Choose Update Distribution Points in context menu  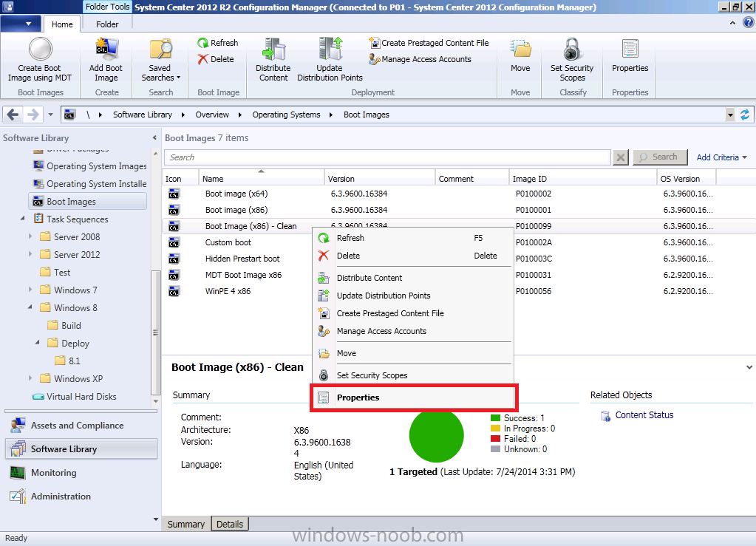412,296
